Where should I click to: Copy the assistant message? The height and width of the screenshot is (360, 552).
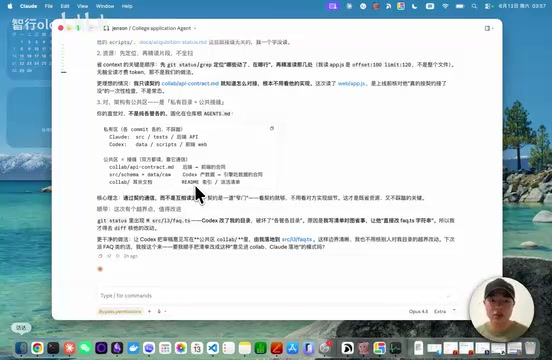pyautogui.click(x=100, y=256)
